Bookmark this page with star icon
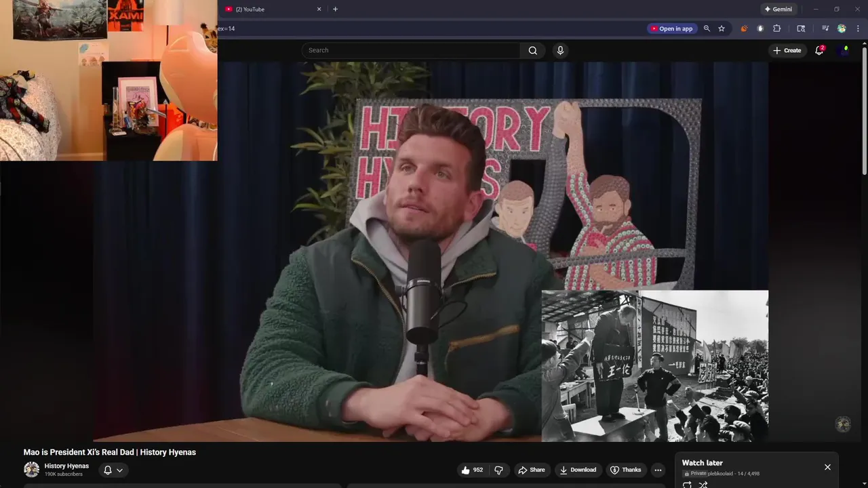This screenshot has height=488, width=868. click(x=722, y=28)
